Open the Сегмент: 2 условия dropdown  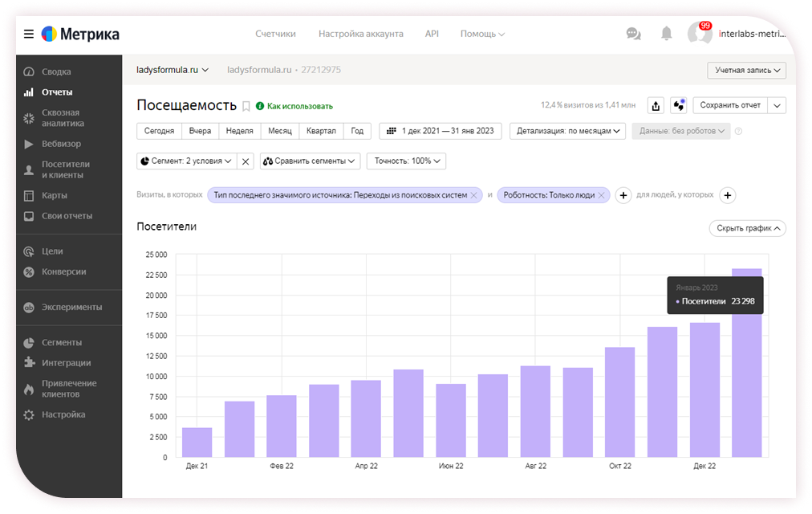[x=186, y=161]
